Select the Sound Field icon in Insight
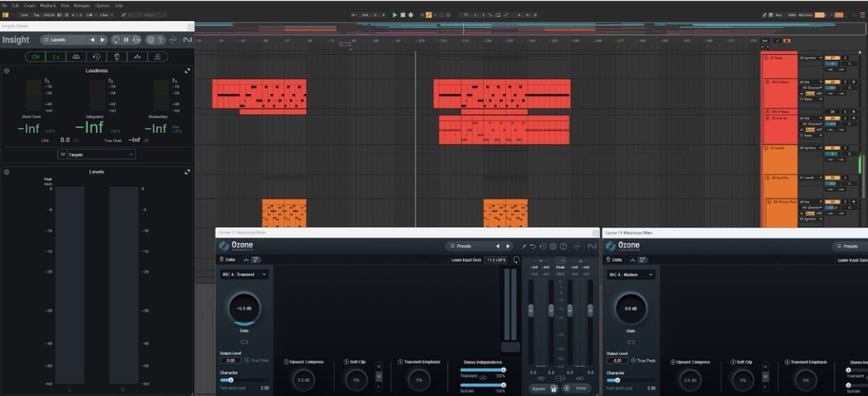868x396 pixels. (76, 56)
